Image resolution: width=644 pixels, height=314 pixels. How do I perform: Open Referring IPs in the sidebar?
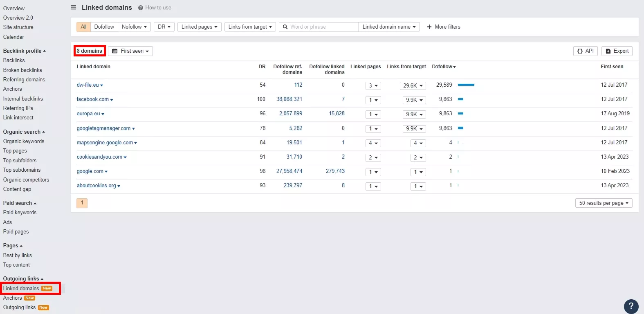pyautogui.click(x=18, y=108)
